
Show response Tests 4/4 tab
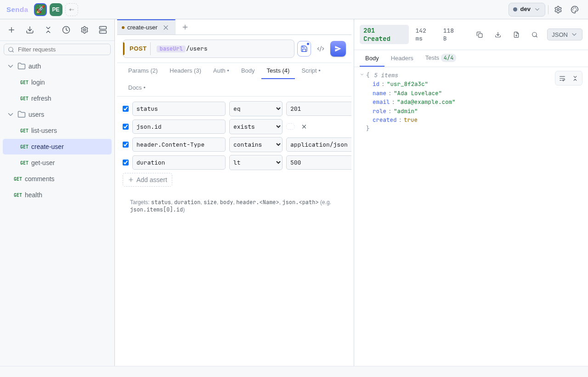(x=441, y=58)
